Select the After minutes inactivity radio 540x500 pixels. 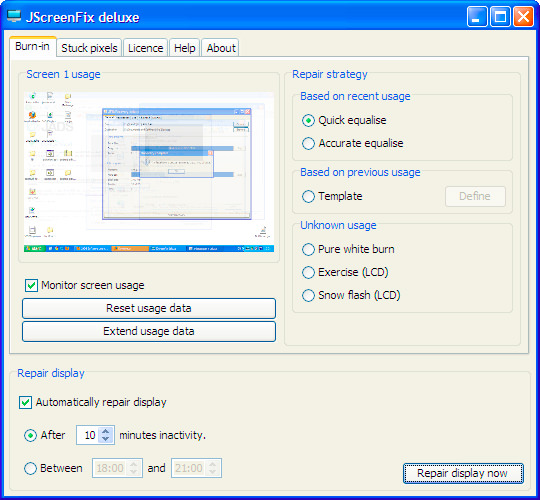(x=30, y=436)
